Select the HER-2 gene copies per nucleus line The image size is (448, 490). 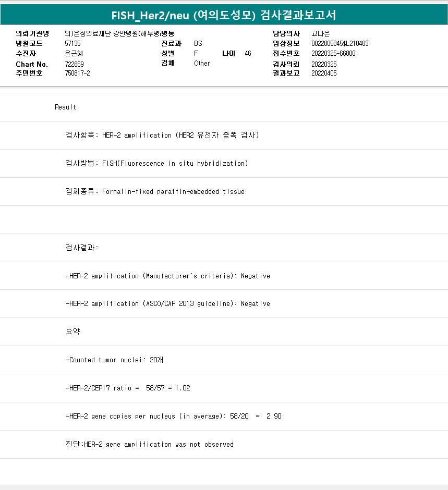pyautogui.click(x=174, y=416)
